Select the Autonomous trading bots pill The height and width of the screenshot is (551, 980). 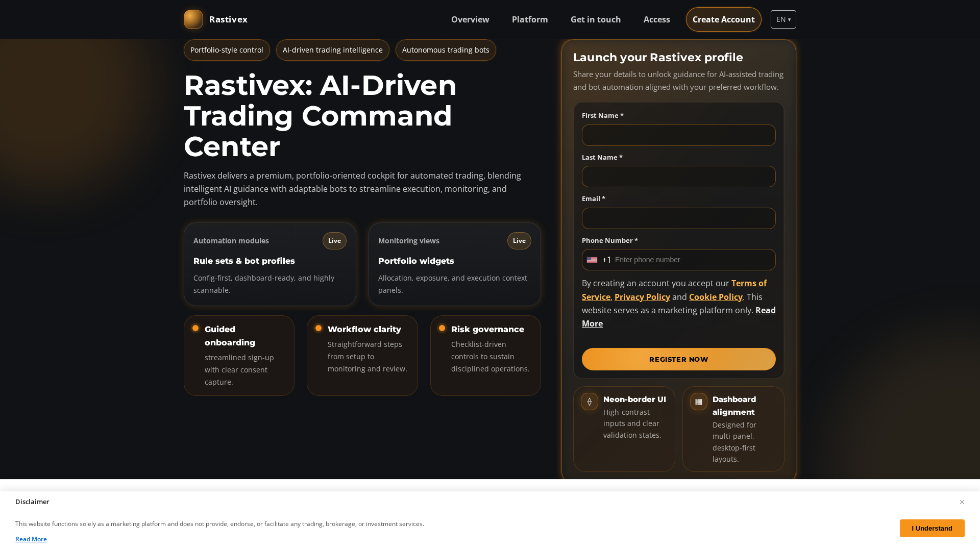(446, 50)
